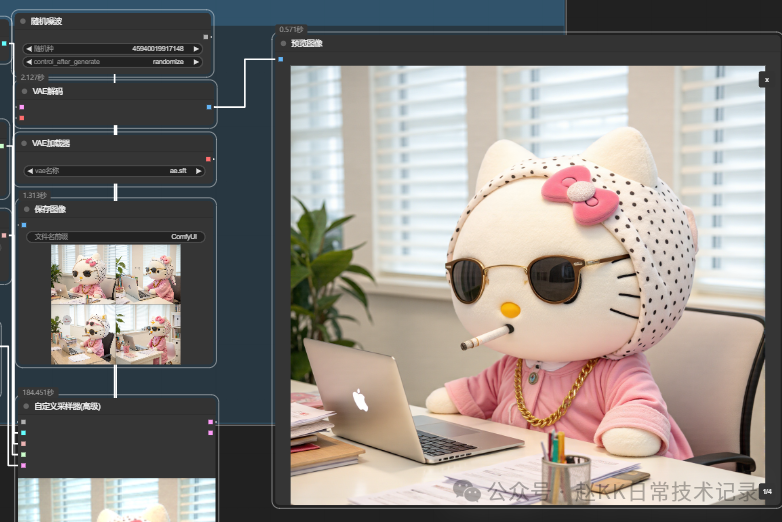Click upper magenta output port on 自定义采样器(高级)
782x522 pixels.
[210, 422]
